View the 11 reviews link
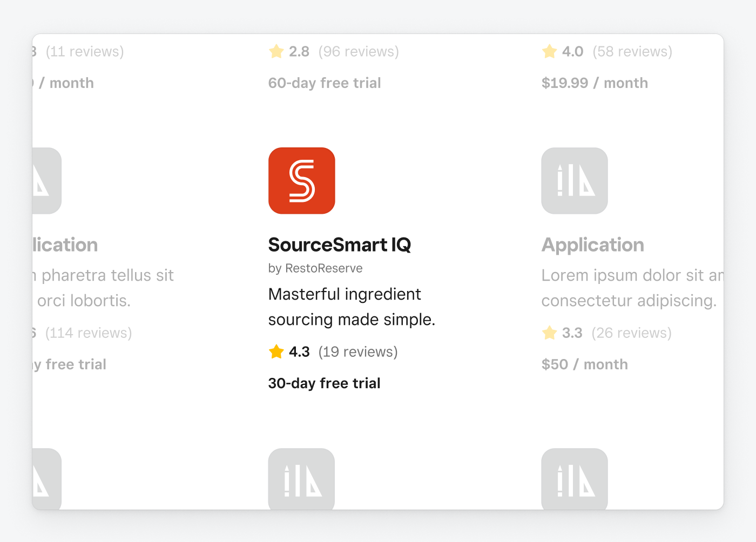The image size is (756, 542). [x=85, y=52]
